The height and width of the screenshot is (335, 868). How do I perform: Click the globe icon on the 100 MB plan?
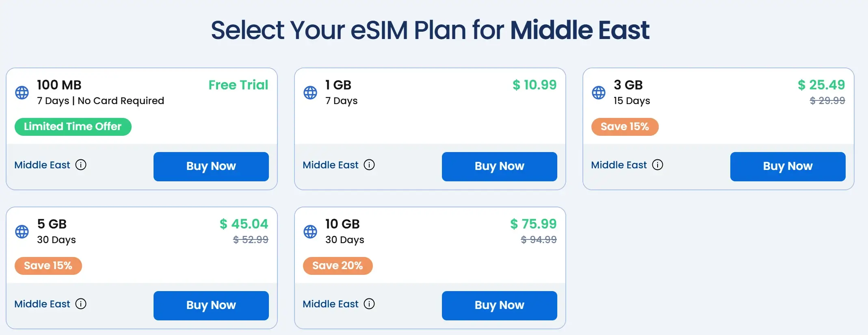click(22, 93)
